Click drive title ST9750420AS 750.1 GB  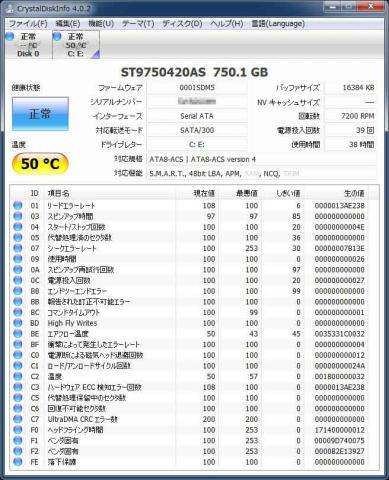click(194, 72)
